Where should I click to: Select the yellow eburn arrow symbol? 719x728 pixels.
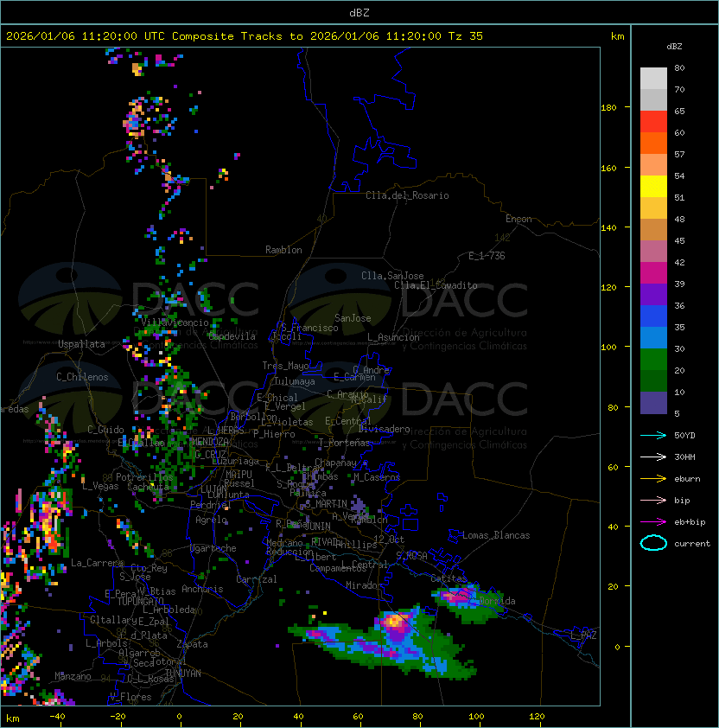pos(653,478)
